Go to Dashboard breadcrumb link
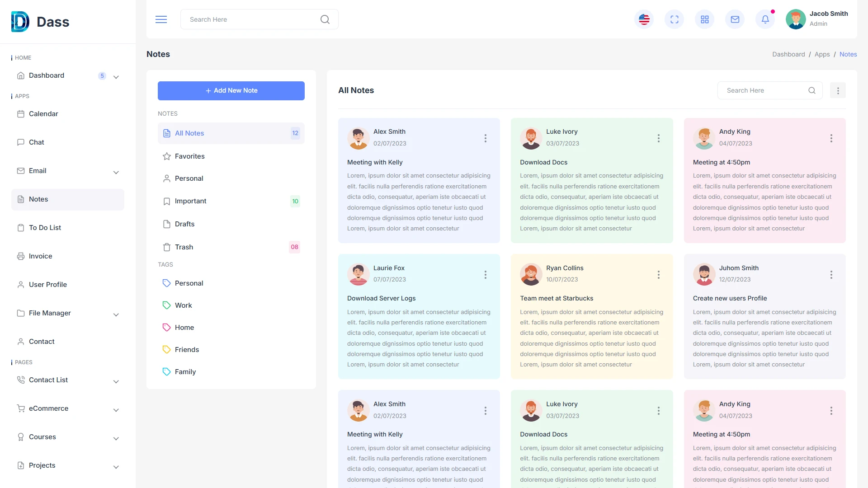This screenshot has width=868, height=488. coord(788,54)
